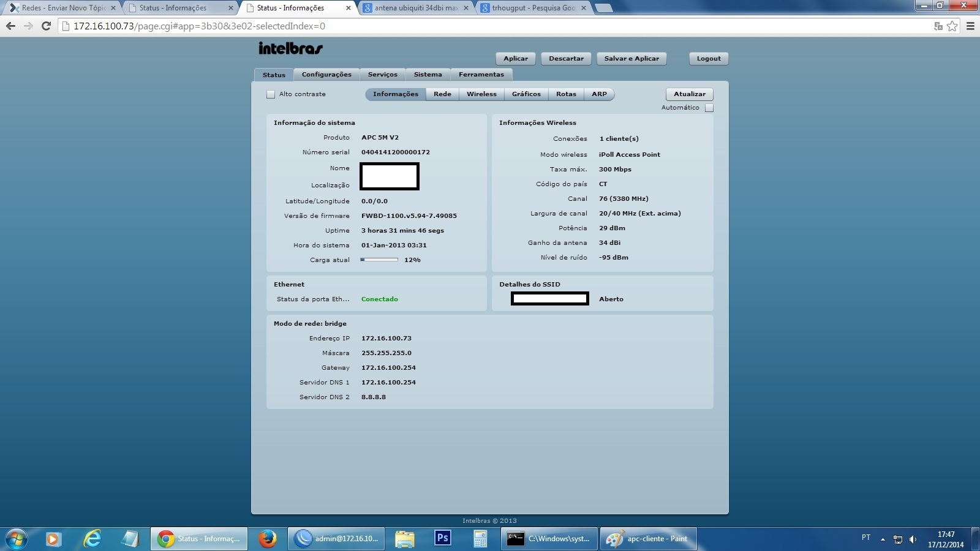
Task: Click the channel value 76 (5380 MHz)
Action: click(x=624, y=199)
